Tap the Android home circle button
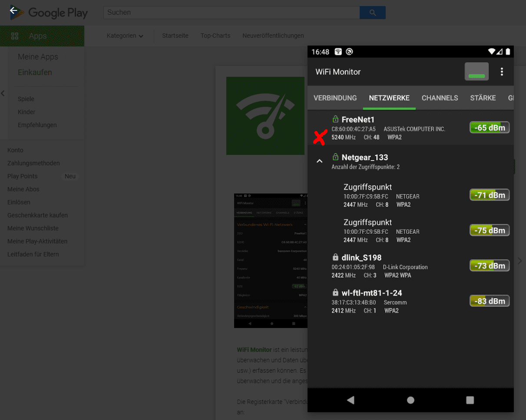Screen dimensions: 526x420 tap(410, 400)
